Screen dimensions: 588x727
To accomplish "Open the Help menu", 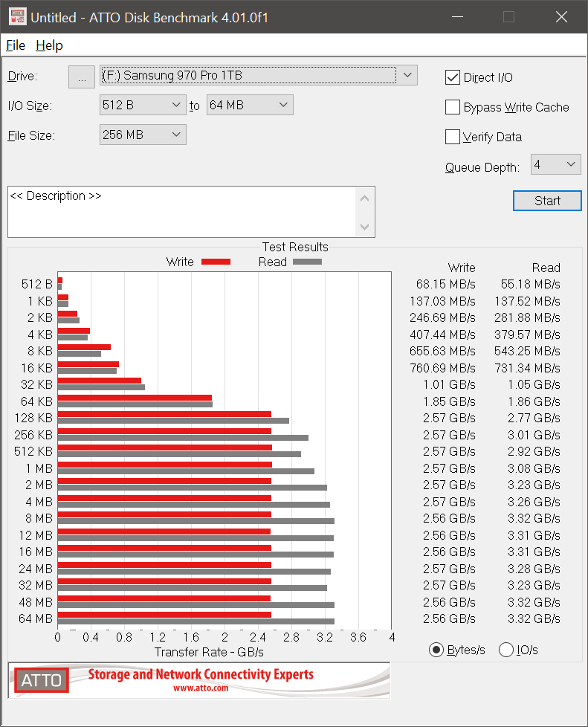I will point(49,45).
